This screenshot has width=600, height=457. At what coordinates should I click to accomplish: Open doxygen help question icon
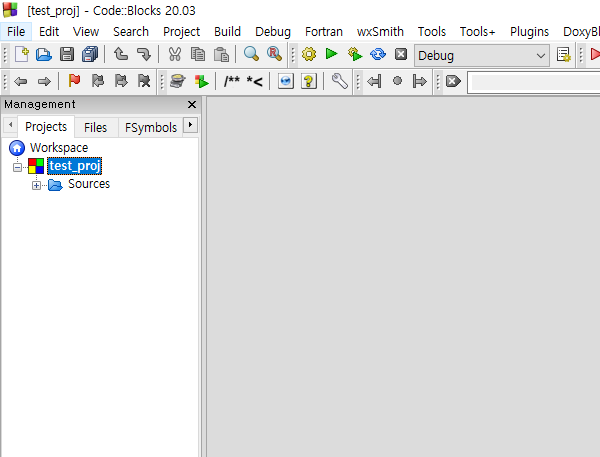point(309,81)
